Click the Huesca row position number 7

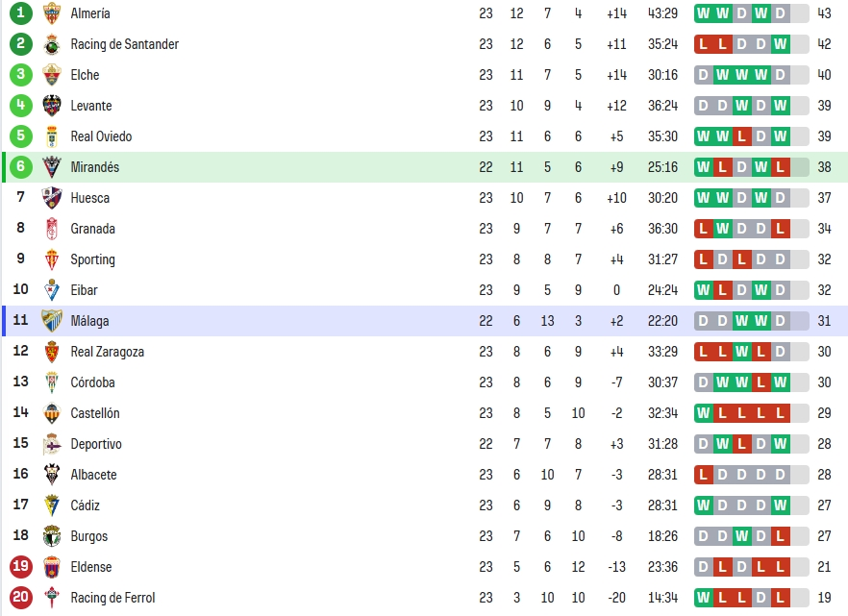[x=20, y=197]
